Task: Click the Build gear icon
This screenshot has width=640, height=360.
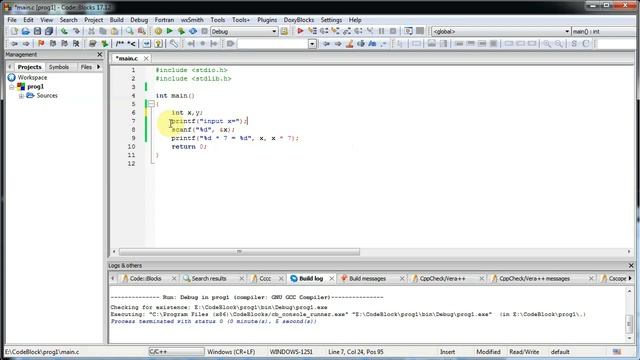Action: tap(158, 31)
